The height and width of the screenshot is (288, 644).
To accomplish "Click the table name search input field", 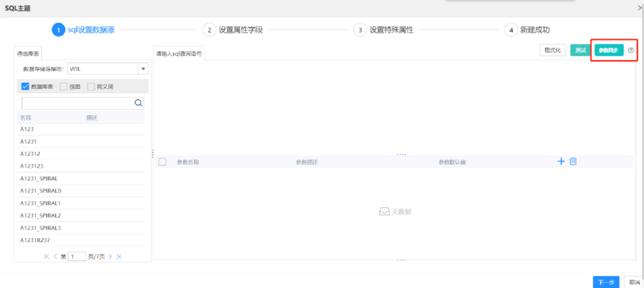I will coord(78,103).
